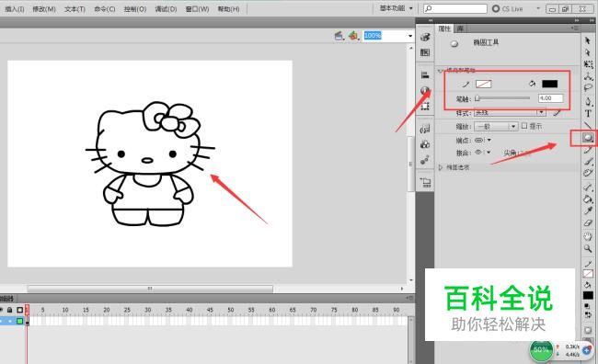Click the black fill color swatch in properties
Image resolution: width=598 pixels, height=364 pixels.
pyautogui.click(x=549, y=84)
